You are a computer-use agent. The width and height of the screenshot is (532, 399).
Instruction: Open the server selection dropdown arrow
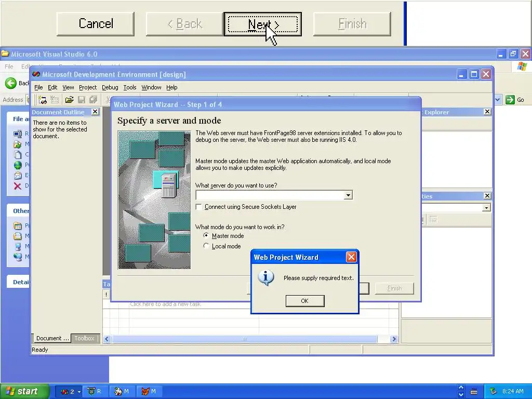click(x=348, y=195)
